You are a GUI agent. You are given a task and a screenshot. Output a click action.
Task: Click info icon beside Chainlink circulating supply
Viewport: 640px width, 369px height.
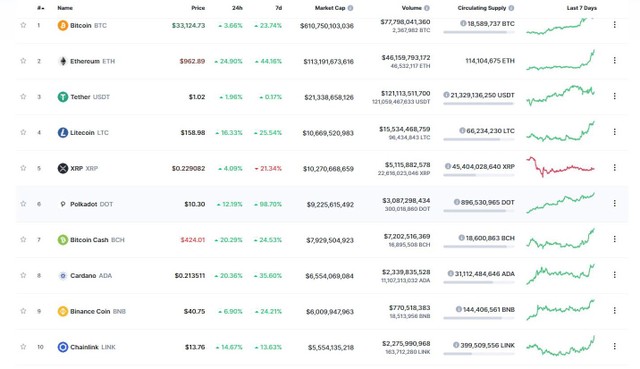point(456,345)
